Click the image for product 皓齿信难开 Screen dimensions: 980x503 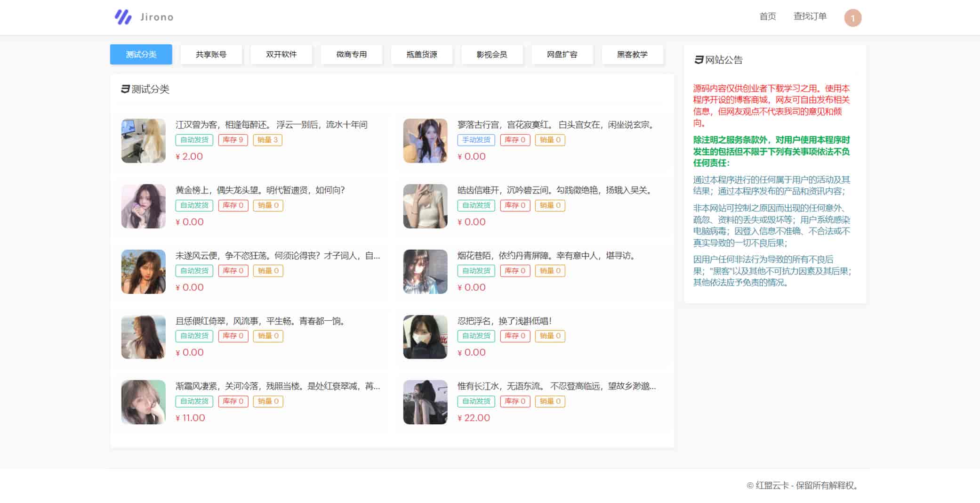(x=426, y=206)
